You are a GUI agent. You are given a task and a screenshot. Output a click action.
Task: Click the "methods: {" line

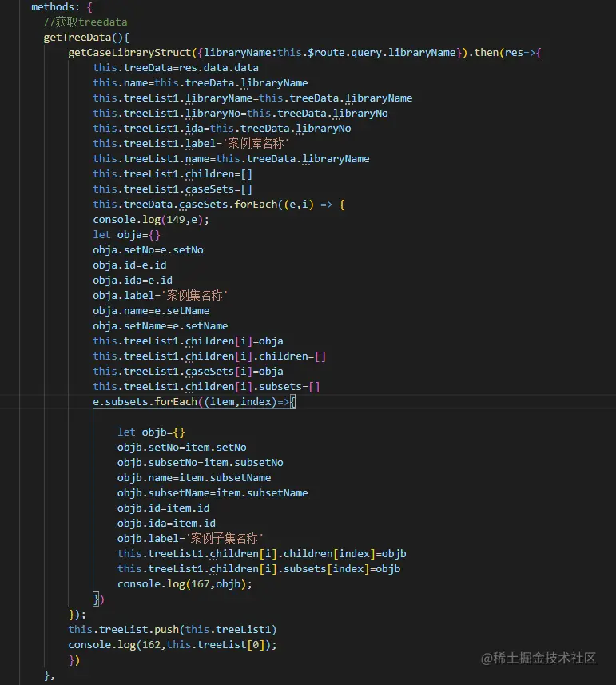(x=62, y=7)
